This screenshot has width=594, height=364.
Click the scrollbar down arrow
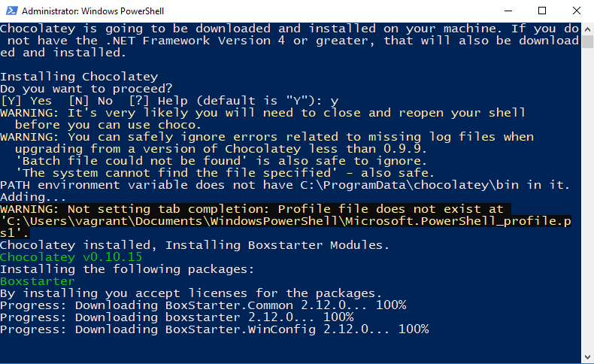pos(587,356)
